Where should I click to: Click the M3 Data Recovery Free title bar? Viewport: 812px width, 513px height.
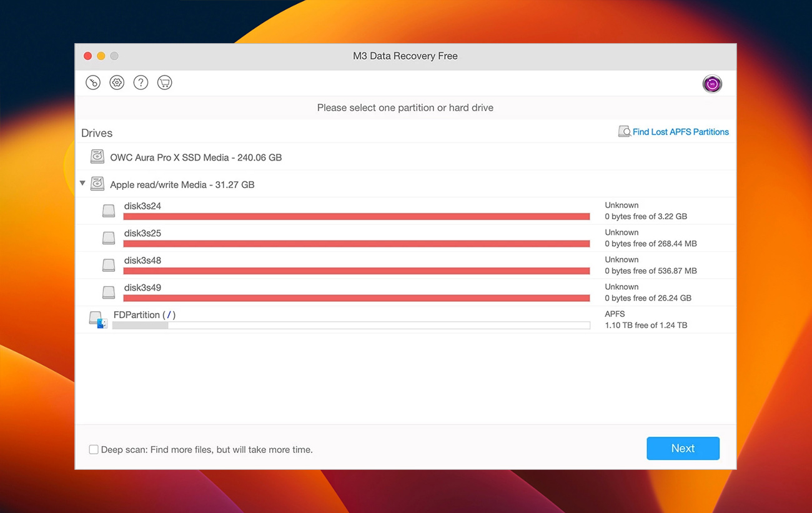click(x=405, y=56)
